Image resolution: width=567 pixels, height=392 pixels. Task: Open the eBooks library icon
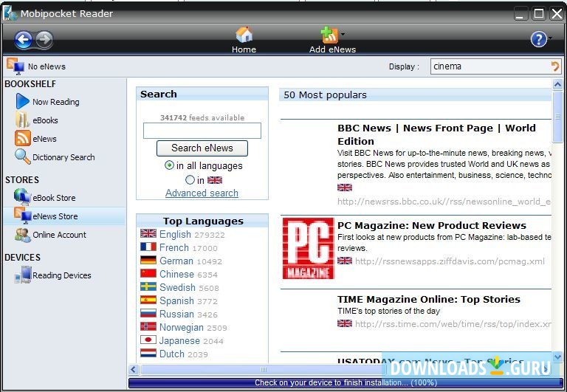click(22, 120)
